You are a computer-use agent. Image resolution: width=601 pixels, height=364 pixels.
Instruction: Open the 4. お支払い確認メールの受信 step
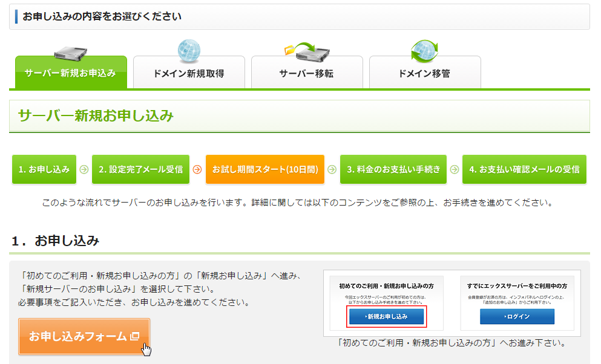click(524, 169)
